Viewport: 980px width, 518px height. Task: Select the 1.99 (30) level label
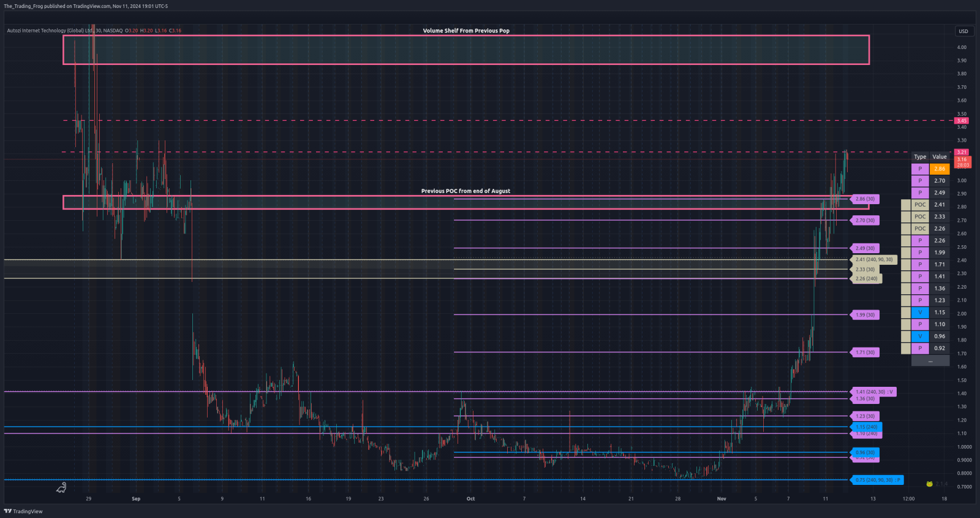coord(865,315)
